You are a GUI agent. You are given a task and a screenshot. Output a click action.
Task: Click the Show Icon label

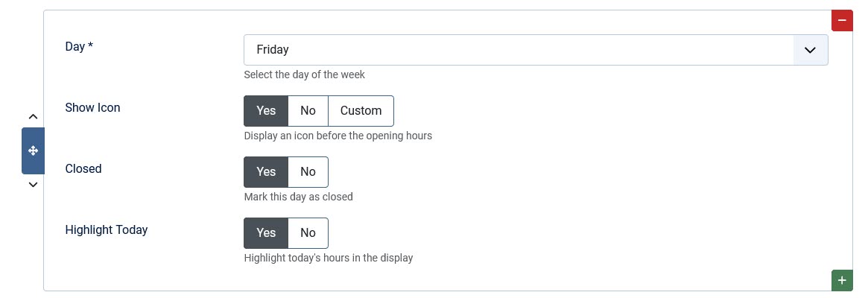point(92,108)
